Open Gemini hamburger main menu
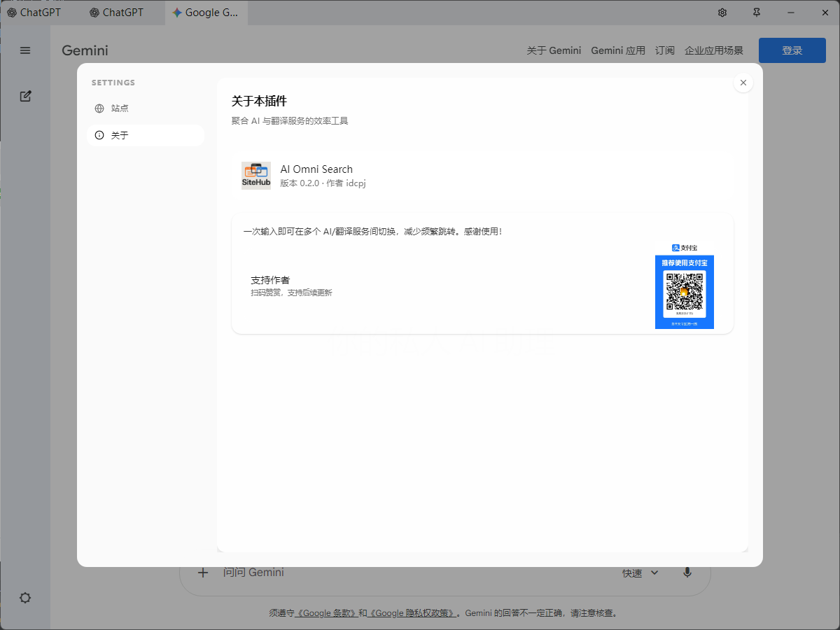 click(x=25, y=50)
